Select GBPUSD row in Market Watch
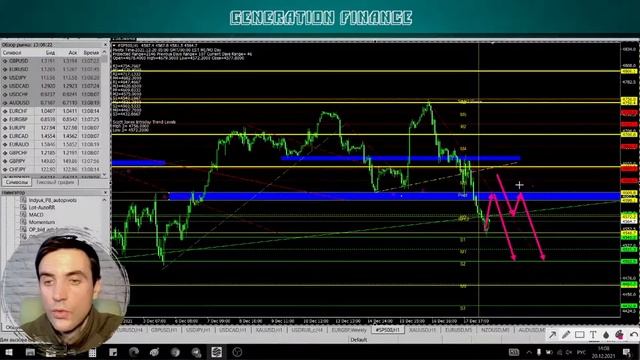 click(51, 61)
